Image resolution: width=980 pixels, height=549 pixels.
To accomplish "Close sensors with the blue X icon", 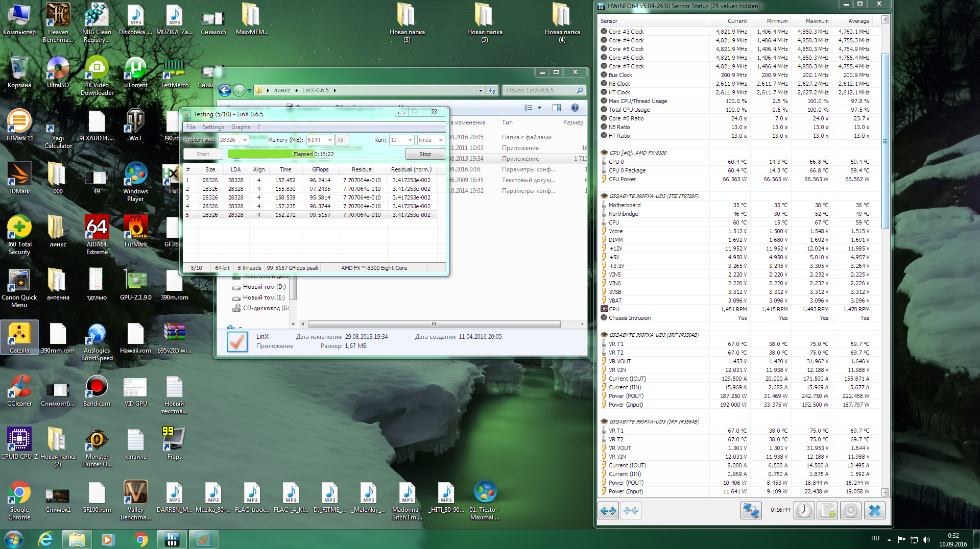I will pyautogui.click(x=874, y=510).
